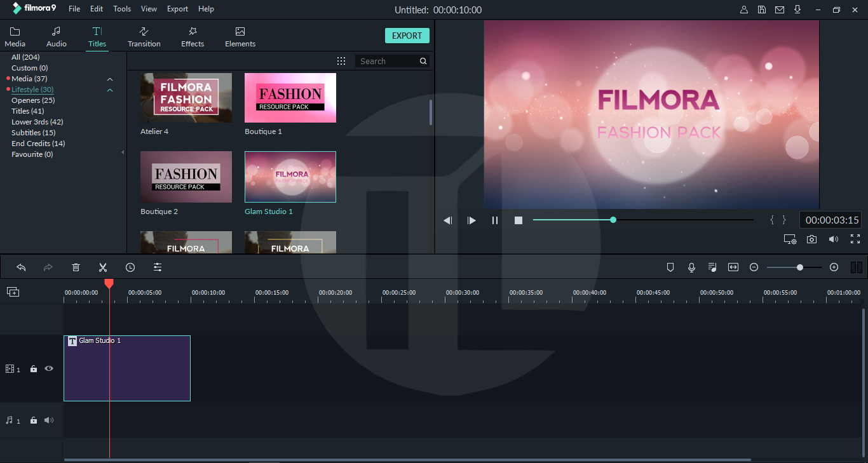Start voiceover recording with microphone icon
The width and height of the screenshot is (868, 463).
[x=691, y=267]
